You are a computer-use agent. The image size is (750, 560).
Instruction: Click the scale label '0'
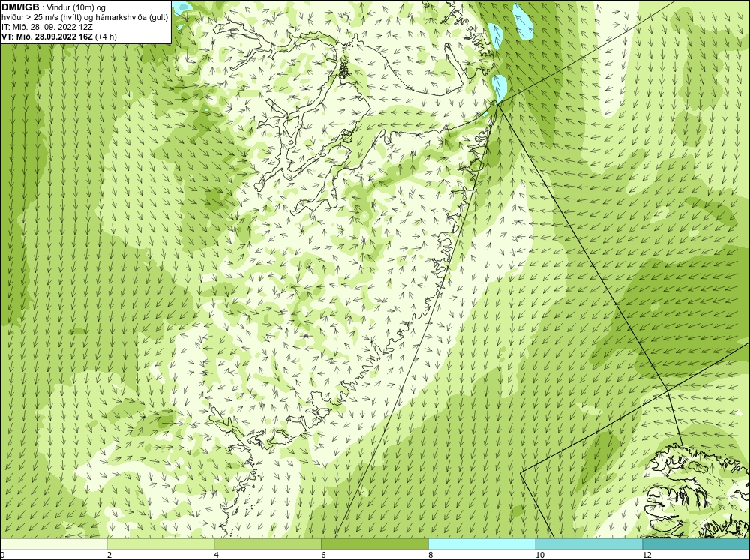[2, 555]
